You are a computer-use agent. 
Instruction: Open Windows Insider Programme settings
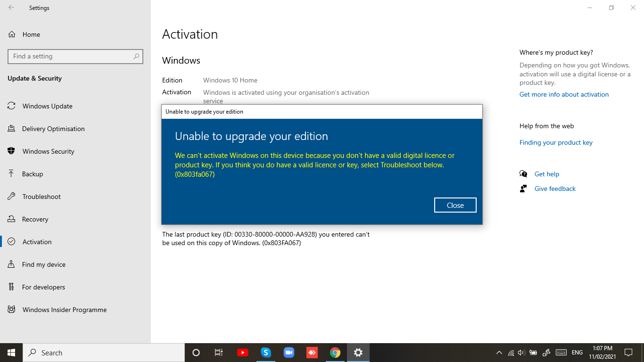coord(75,310)
